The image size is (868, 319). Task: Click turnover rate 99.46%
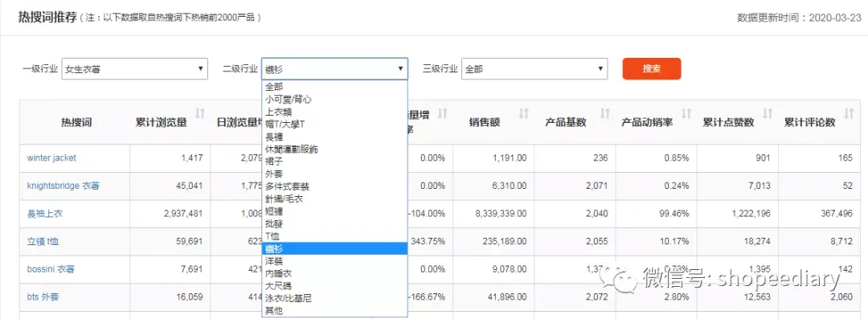(674, 214)
